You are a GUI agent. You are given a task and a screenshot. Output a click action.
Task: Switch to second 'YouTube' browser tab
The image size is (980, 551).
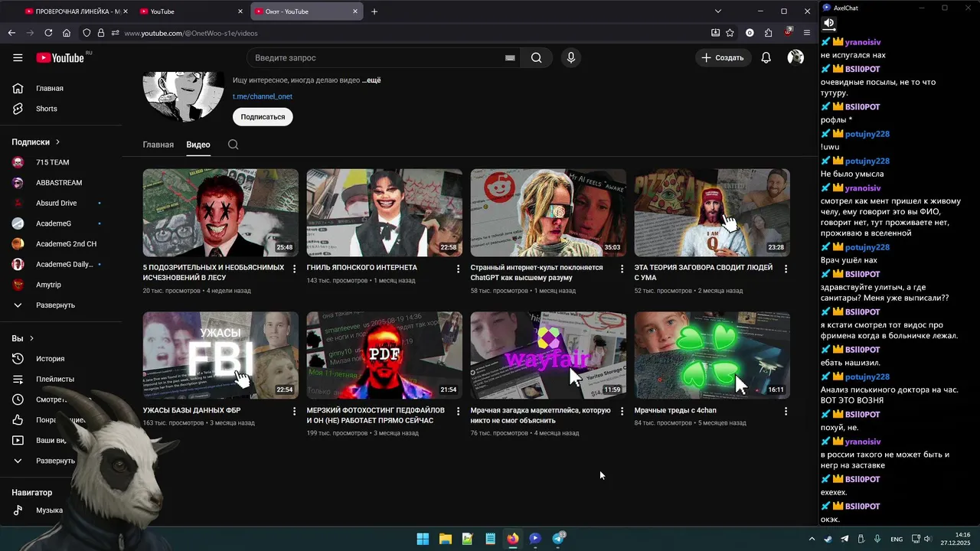point(191,11)
